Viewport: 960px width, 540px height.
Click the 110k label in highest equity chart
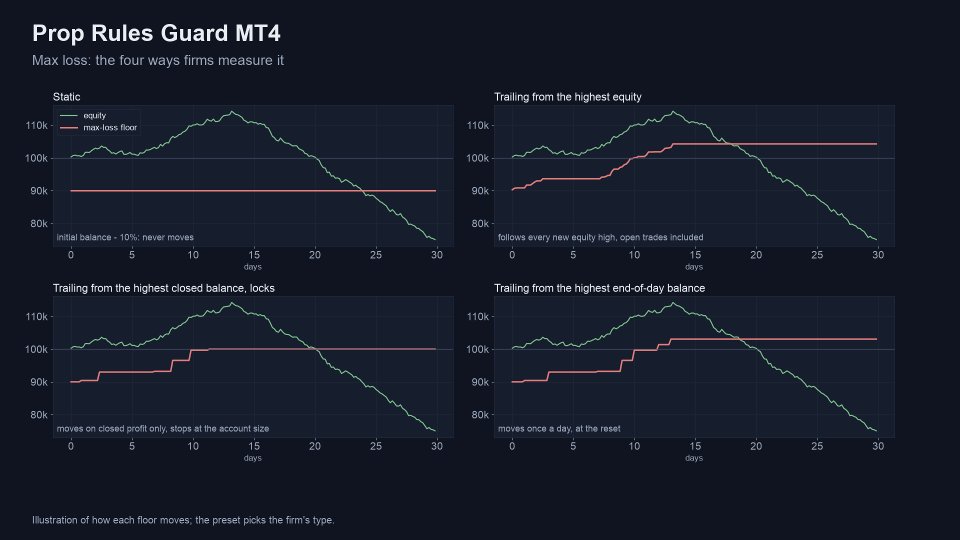(x=478, y=126)
